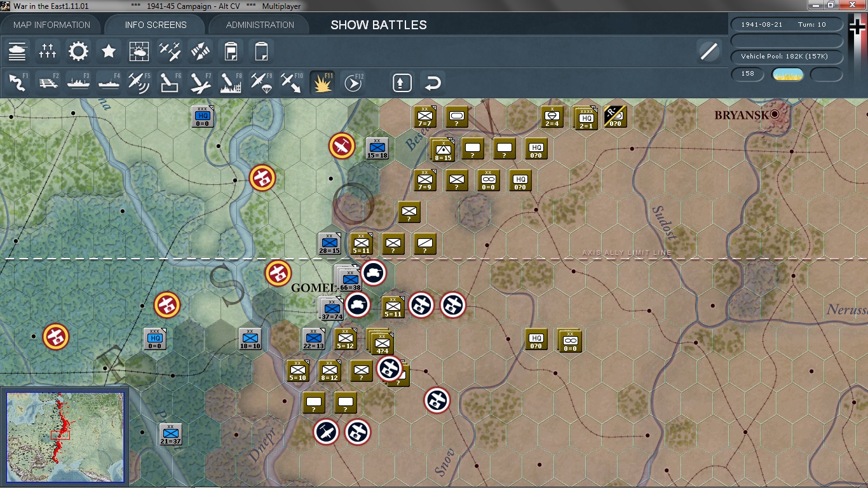The image size is (868, 488).
Task: Open the Air Doctrine three-planes icon
Action: coord(170,51)
